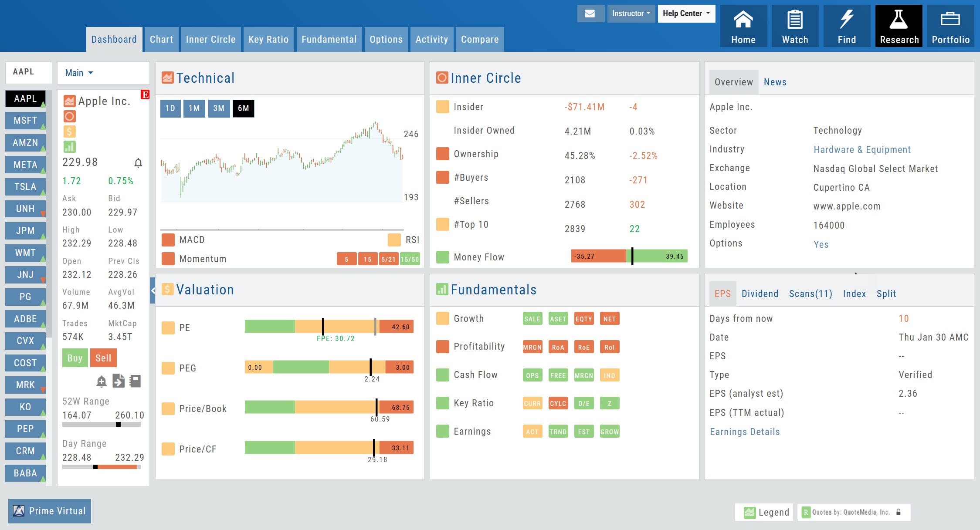The width and height of the screenshot is (980, 530).
Task: Click the dollar valuation icon under Apple Inc.
Action: 69,132
